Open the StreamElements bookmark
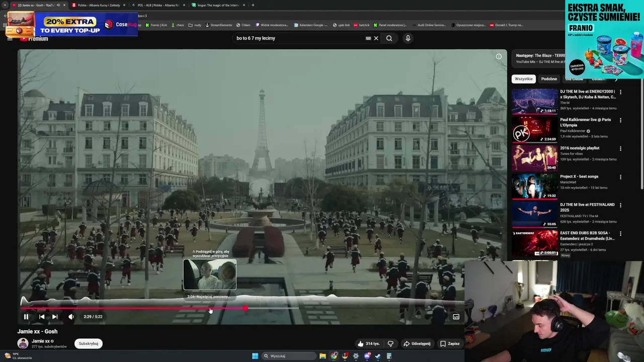This screenshot has height=362, width=644. tap(219, 25)
